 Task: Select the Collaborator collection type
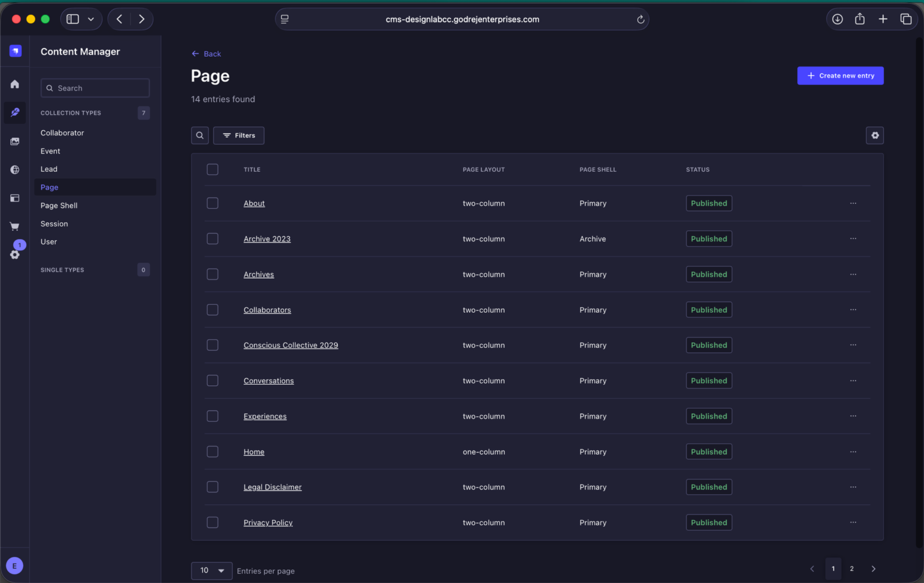point(62,133)
